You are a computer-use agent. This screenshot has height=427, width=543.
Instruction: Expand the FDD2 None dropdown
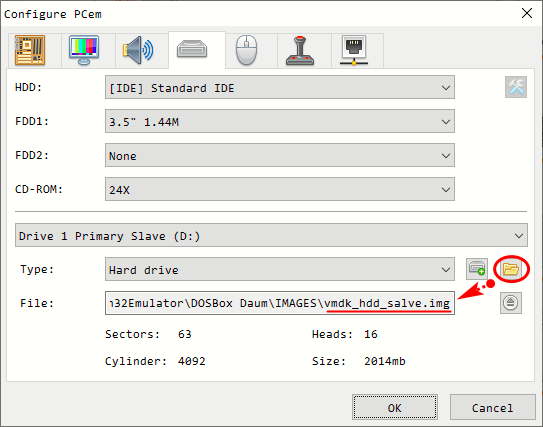tap(280, 155)
